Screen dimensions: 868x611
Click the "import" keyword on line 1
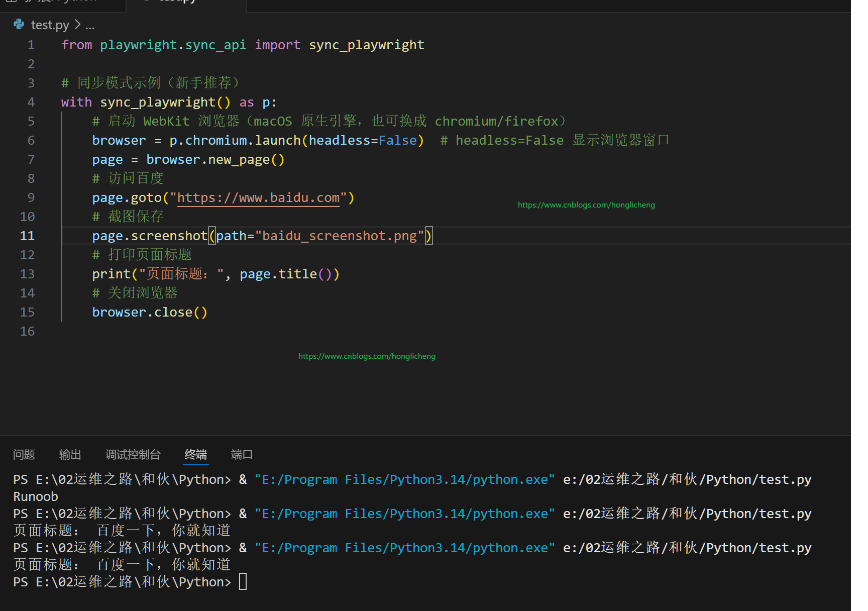click(278, 45)
